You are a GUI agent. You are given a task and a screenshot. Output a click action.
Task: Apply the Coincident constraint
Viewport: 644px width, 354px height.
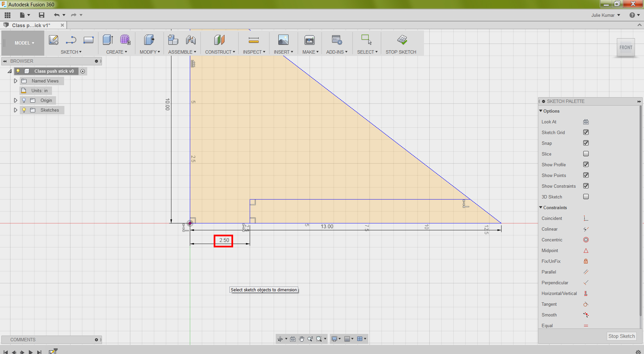tap(586, 219)
